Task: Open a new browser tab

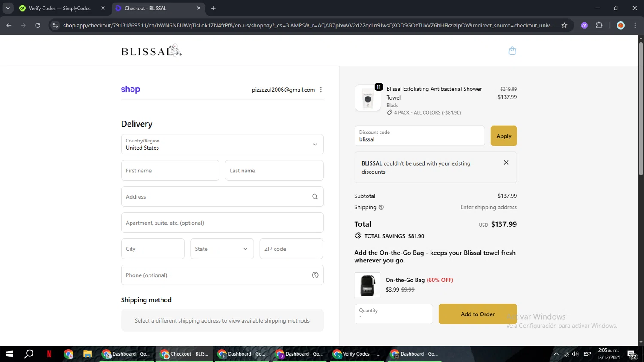Action: click(x=213, y=8)
